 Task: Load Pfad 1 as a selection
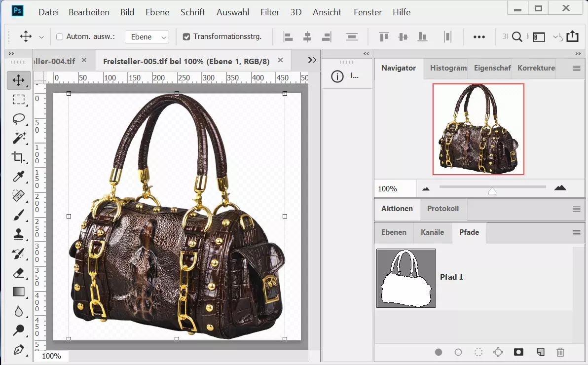click(478, 352)
